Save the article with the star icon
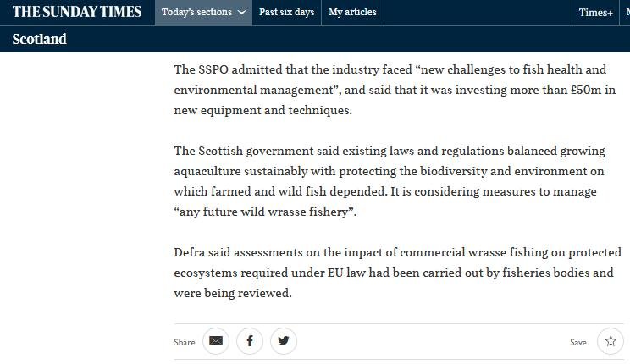The height and width of the screenshot is (364, 630). (x=611, y=341)
